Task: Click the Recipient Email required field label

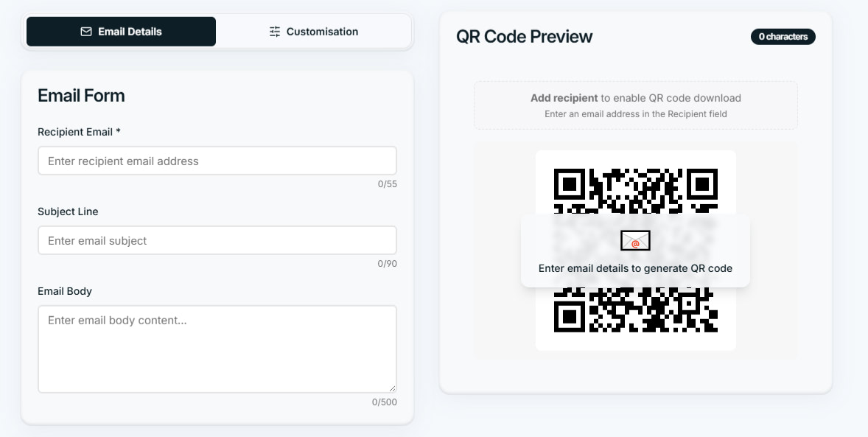Action: (x=79, y=132)
